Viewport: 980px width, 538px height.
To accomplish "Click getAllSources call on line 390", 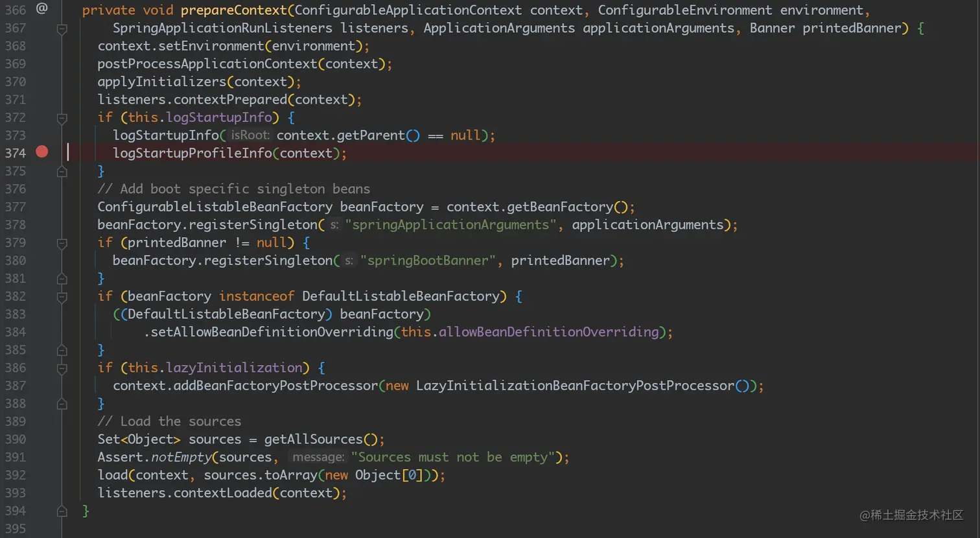I will [x=314, y=439].
